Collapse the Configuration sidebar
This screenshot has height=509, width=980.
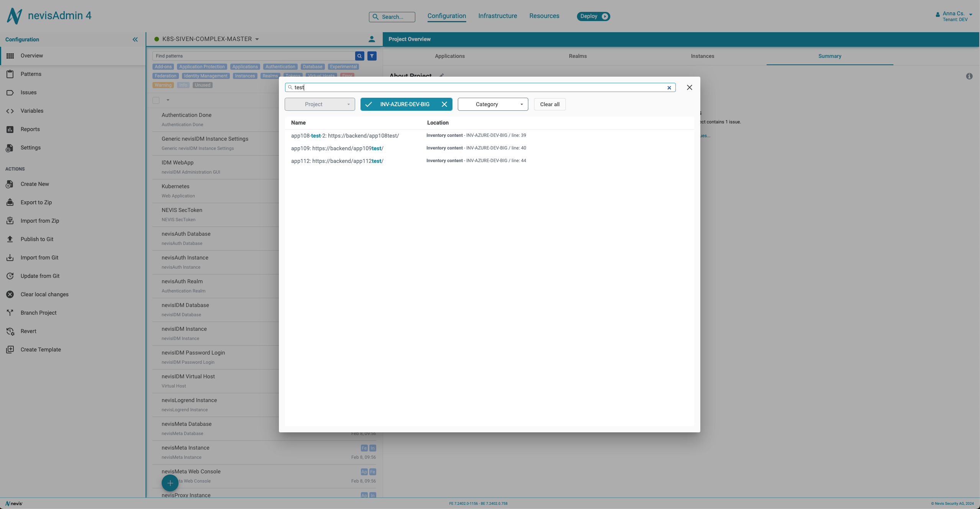[135, 39]
